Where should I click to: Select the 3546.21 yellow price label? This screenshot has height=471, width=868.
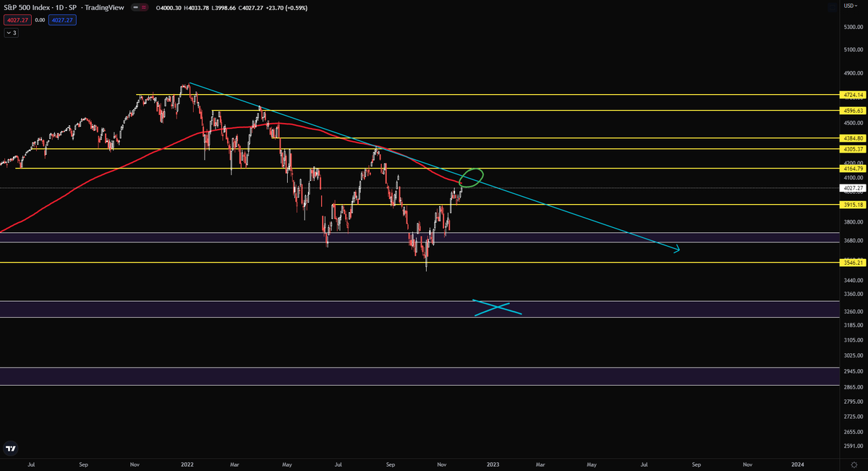pyautogui.click(x=854, y=263)
